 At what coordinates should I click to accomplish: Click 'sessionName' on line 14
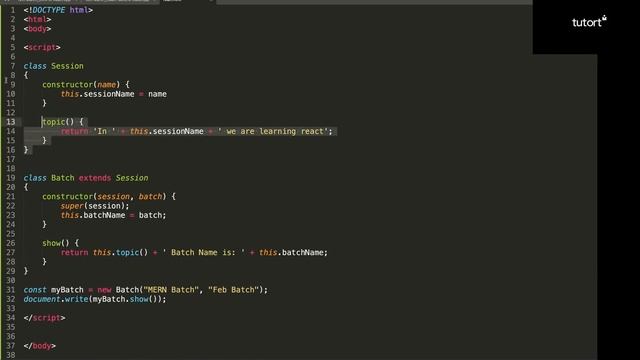point(178,131)
